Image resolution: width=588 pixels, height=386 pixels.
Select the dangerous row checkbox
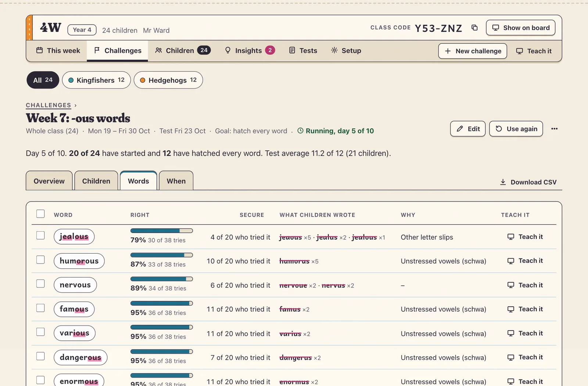(x=40, y=356)
